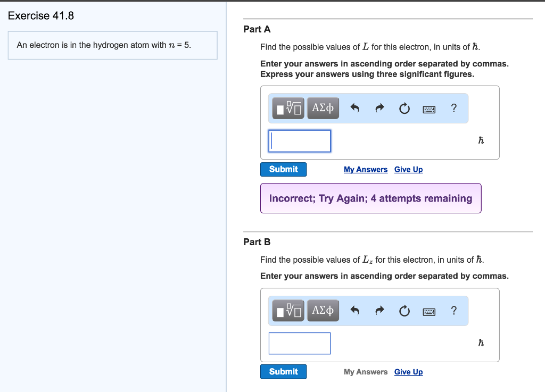Reset Part B answer with circular arrow
545x392 pixels.
pyautogui.click(x=404, y=311)
